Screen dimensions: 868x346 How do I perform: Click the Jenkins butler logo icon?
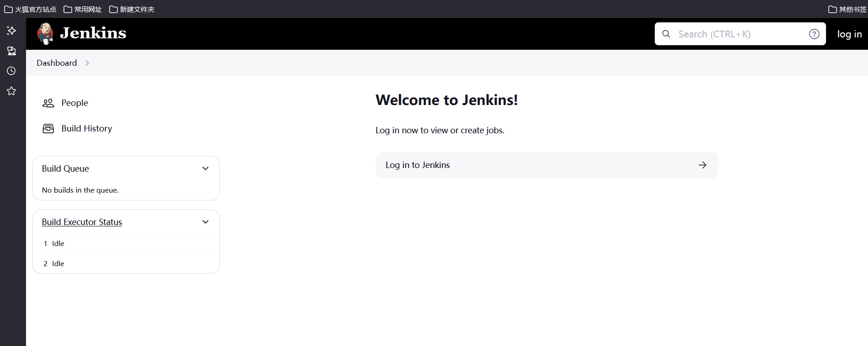point(45,34)
